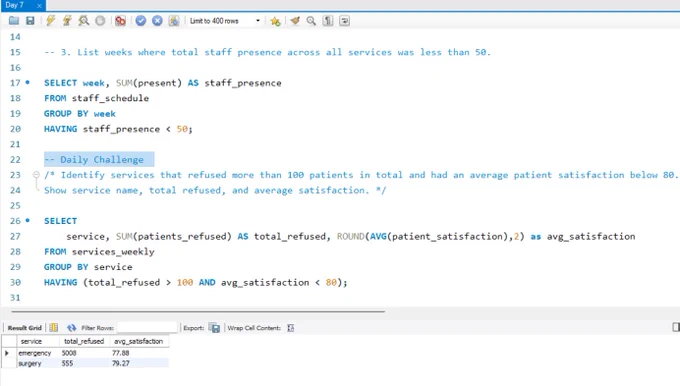Image resolution: width=680 pixels, height=386 pixels.
Task: Rollback the current transaction
Action: pos(157,21)
